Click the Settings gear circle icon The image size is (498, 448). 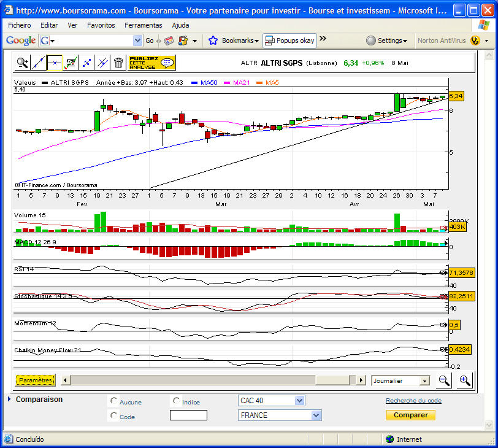pos(370,41)
